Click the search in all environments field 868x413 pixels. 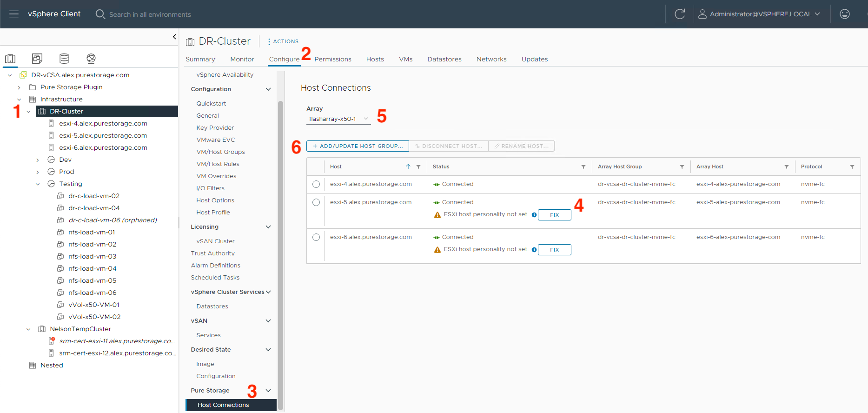tap(150, 14)
